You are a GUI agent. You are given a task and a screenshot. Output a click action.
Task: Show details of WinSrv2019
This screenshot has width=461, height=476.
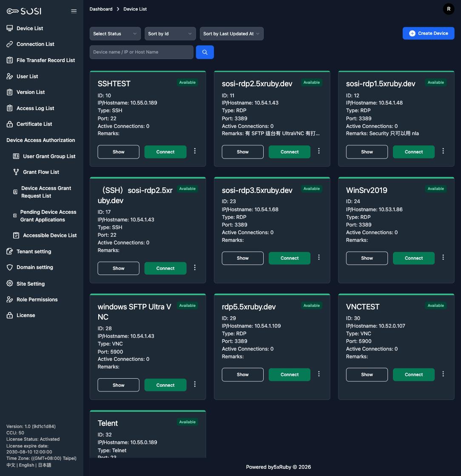point(367,258)
